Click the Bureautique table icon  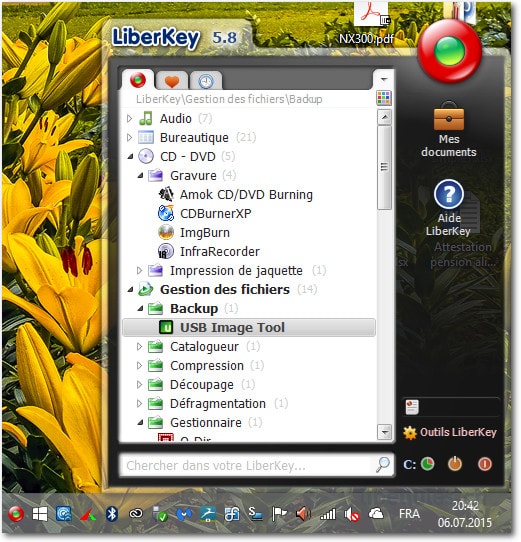146,138
